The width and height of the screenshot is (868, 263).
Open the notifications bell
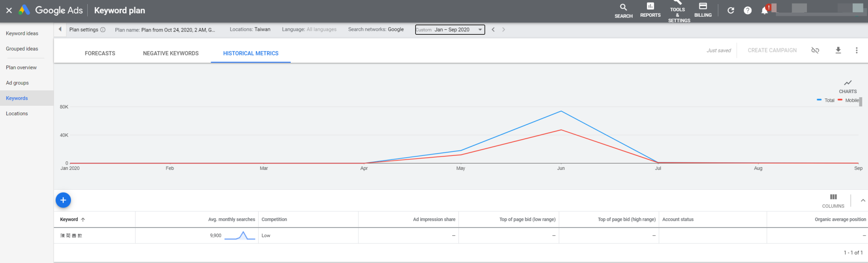764,10
